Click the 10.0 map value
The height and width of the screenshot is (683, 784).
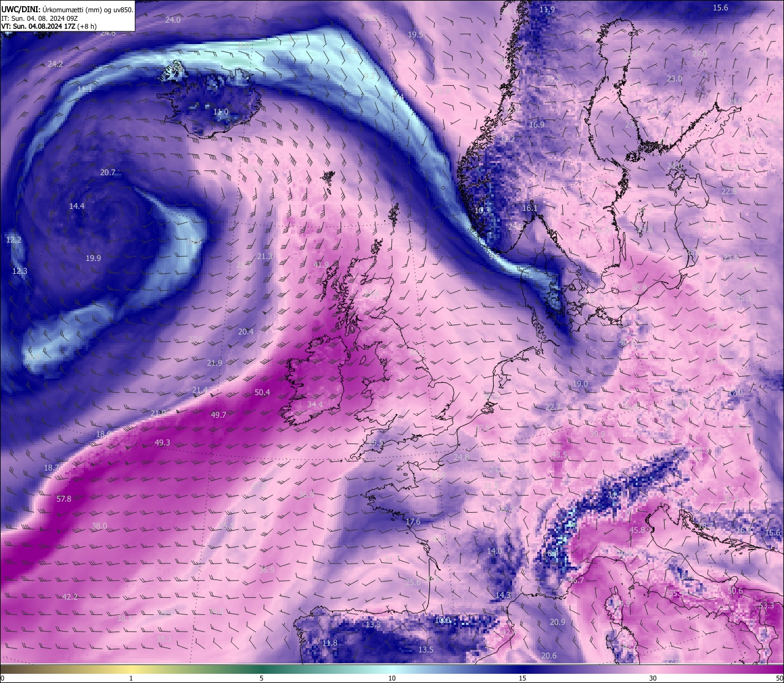tap(442, 621)
